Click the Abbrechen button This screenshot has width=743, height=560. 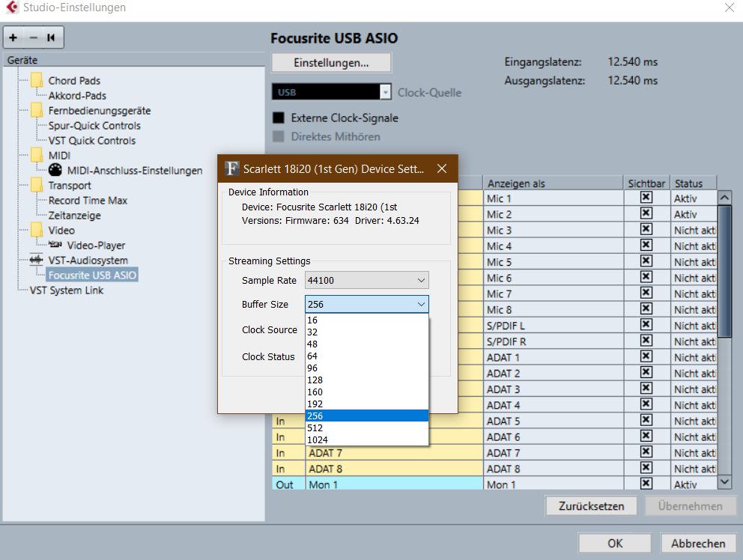pos(698,544)
